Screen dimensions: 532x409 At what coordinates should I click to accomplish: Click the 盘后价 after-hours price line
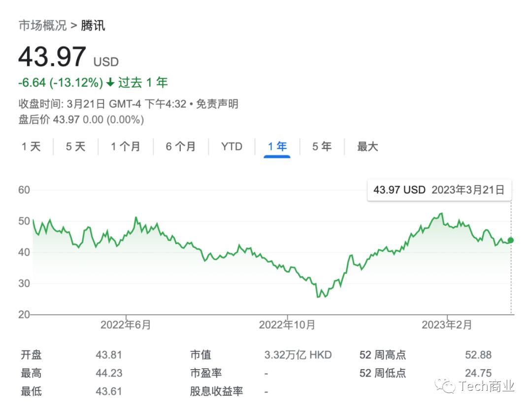(x=81, y=120)
